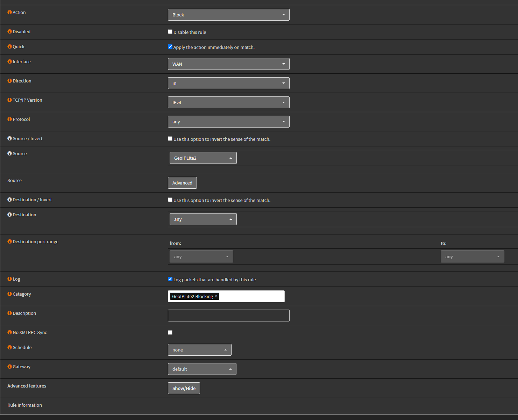Toggle the No XMLRPC Sync checkbox
Screen dimensions: 518x420
(x=170, y=333)
